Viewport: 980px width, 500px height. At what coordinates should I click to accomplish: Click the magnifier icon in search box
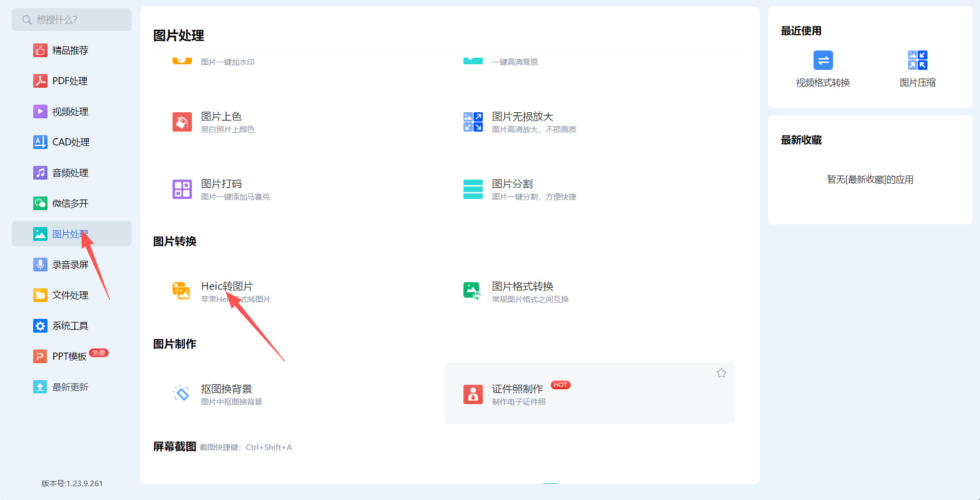pos(27,20)
